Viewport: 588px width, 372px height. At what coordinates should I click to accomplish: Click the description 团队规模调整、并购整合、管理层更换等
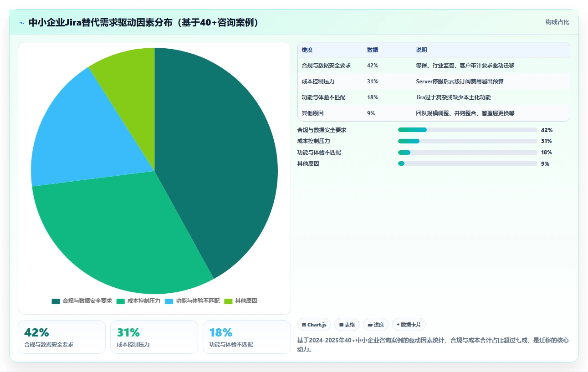coord(465,113)
